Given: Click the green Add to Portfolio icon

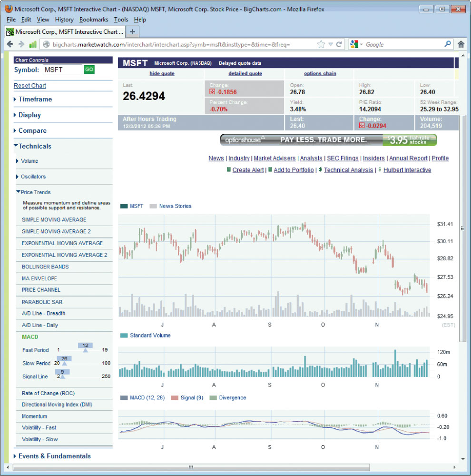Looking at the screenshot, I should [x=270, y=169].
